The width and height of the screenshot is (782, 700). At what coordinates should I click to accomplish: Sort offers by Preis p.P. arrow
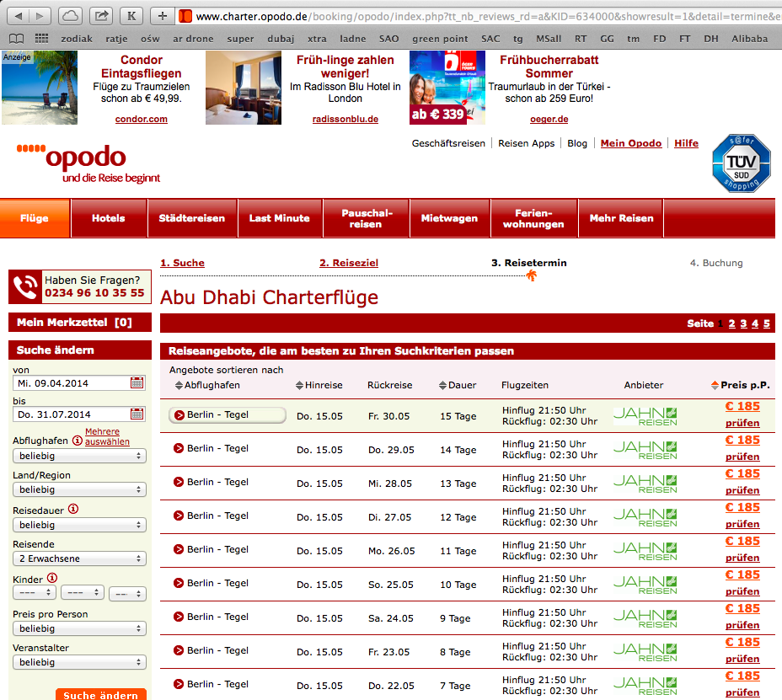[715, 385]
